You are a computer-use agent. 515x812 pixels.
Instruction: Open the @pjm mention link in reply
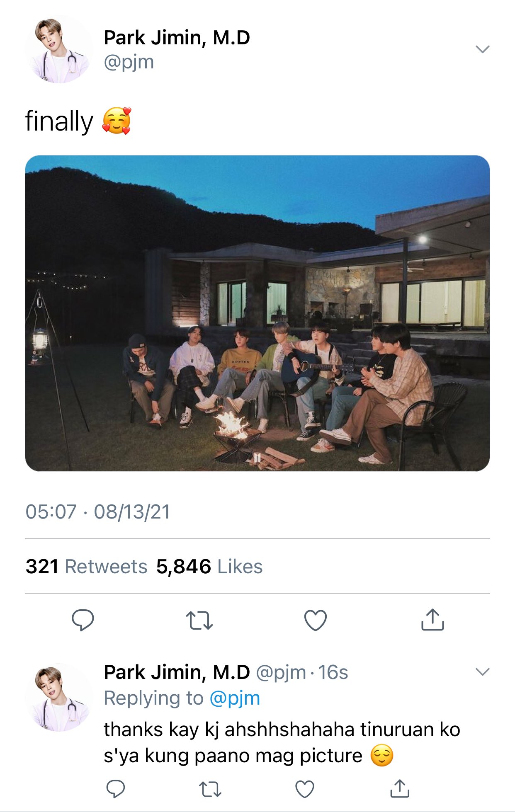click(235, 698)
